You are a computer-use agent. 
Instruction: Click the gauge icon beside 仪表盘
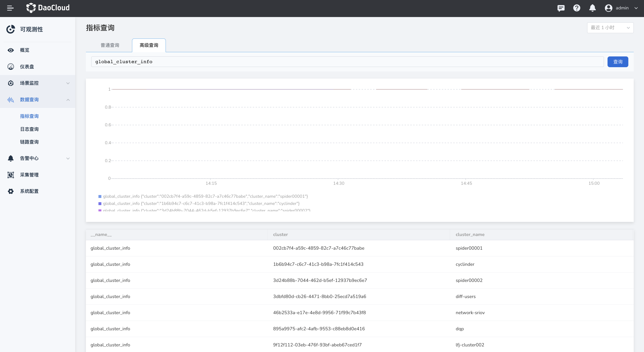click(x=11, y=67)
